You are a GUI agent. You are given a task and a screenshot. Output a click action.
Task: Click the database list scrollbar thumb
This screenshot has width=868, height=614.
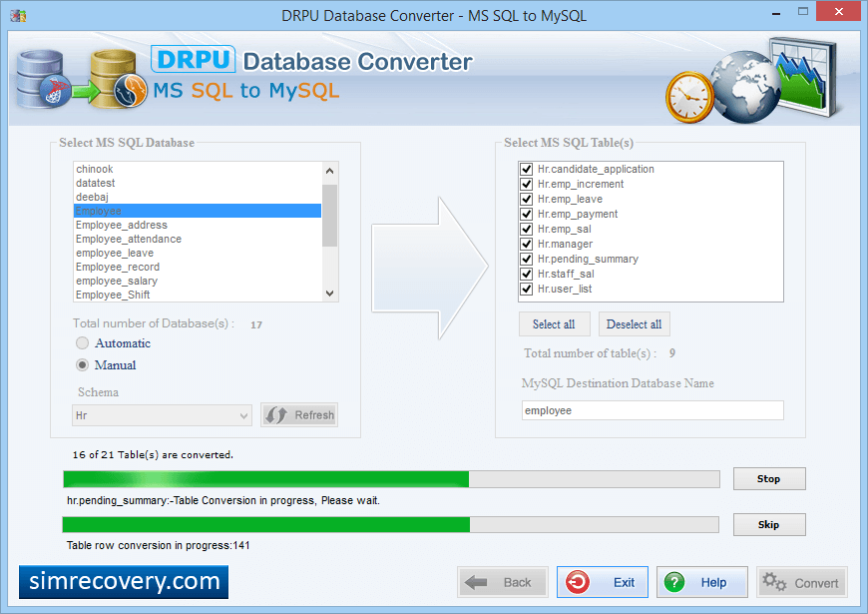click(330, 216)
